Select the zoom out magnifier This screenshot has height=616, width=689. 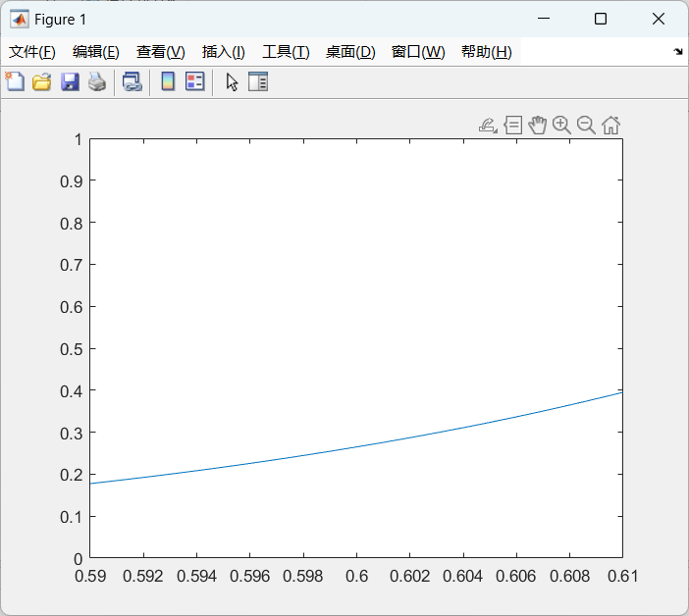pyautogui.click(x=586, y=126)
